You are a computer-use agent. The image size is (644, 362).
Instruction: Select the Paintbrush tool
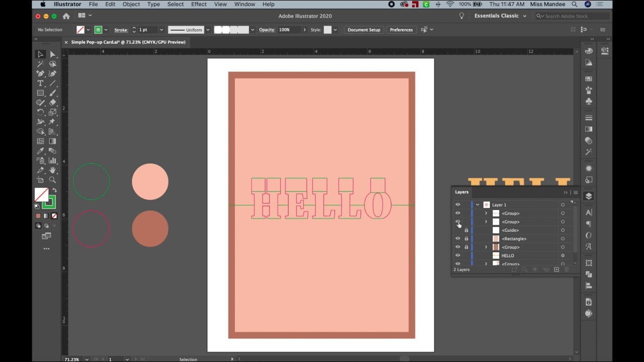(x=53, y=93)
